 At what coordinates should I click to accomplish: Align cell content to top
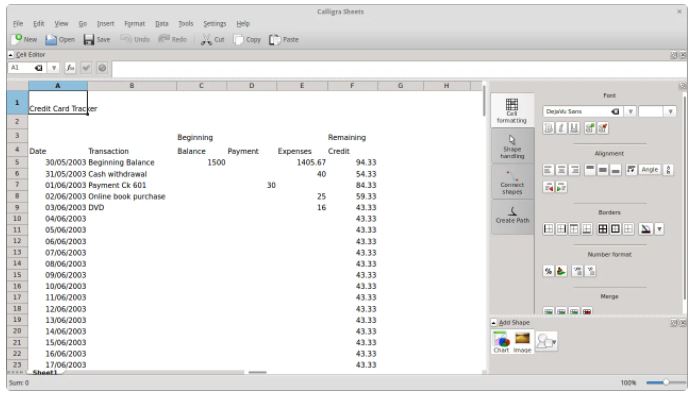[x=590, y=170]
